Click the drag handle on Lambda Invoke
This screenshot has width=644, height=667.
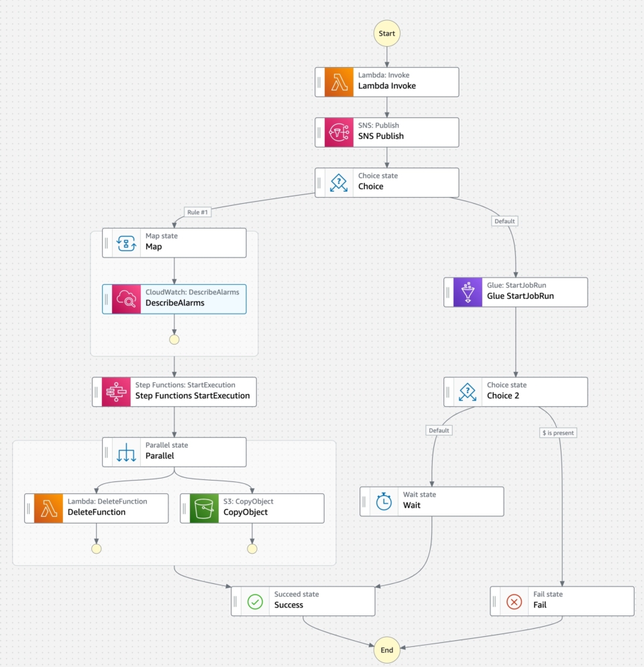(x=319, y=82)
